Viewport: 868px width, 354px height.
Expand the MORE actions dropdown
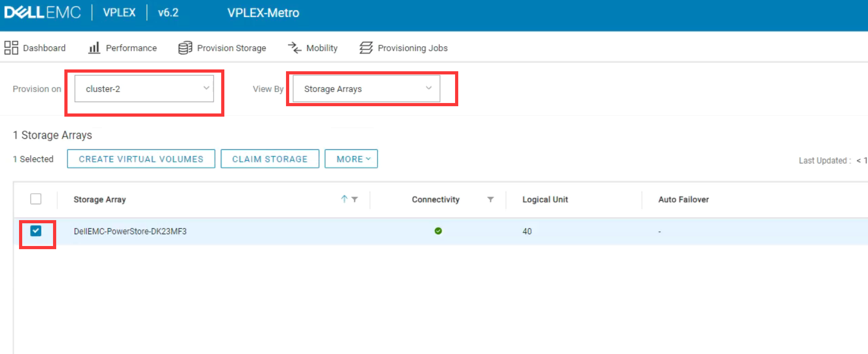[x=351, y=159]
